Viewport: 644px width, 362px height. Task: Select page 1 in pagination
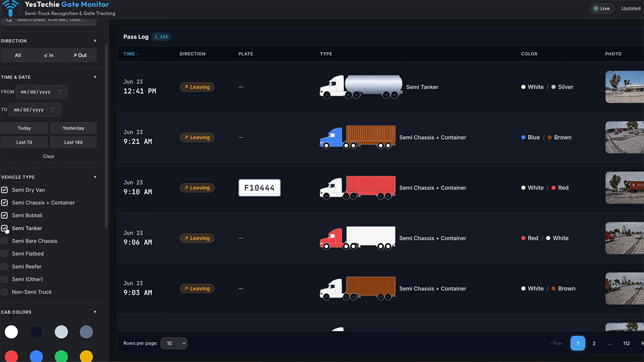point(578,343)
